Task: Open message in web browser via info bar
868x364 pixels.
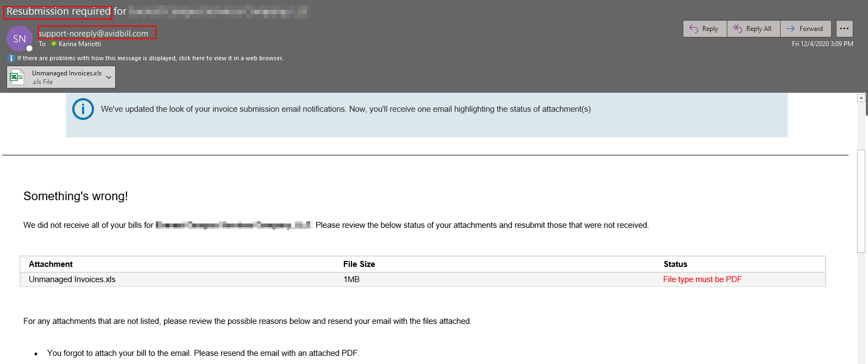Action: tap(150, 58)
